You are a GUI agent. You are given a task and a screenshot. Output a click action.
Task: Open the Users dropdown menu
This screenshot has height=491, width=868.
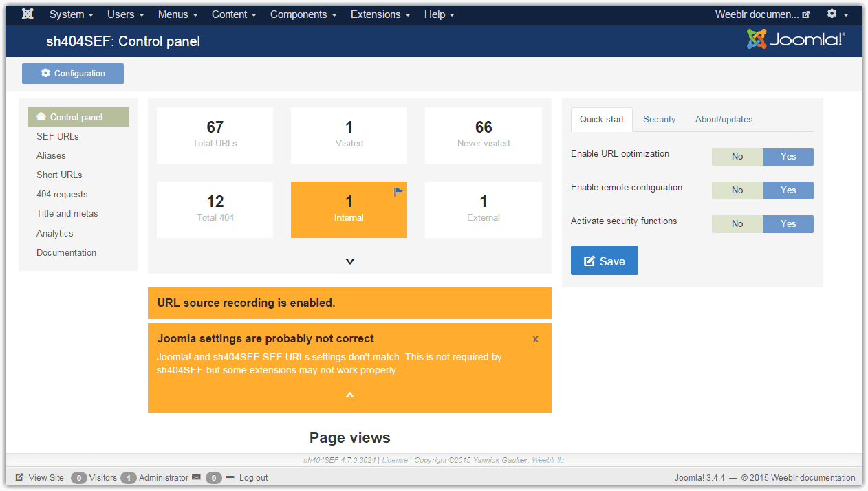point(126,14)
